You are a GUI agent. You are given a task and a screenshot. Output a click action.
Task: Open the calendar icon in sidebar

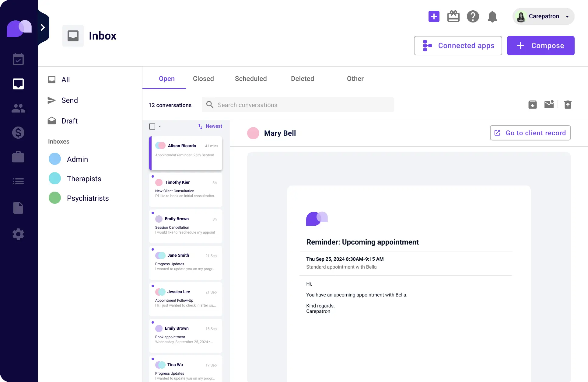[x=18, y=59]
